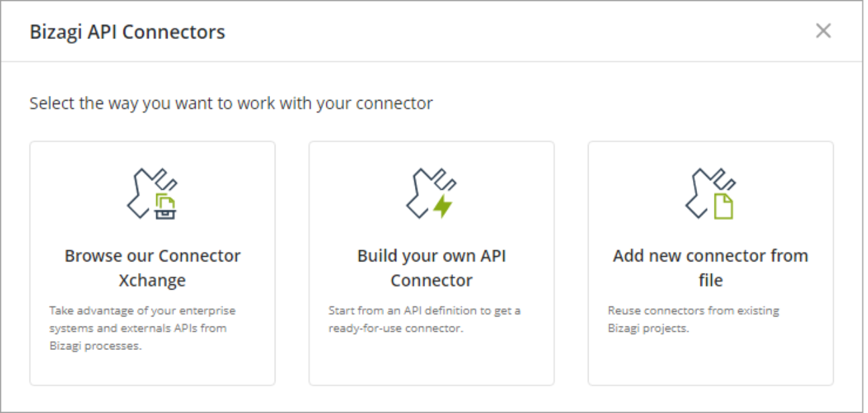868x413 pixels.
Task: Select Add new connector from file heading
Action: point(710,268)
